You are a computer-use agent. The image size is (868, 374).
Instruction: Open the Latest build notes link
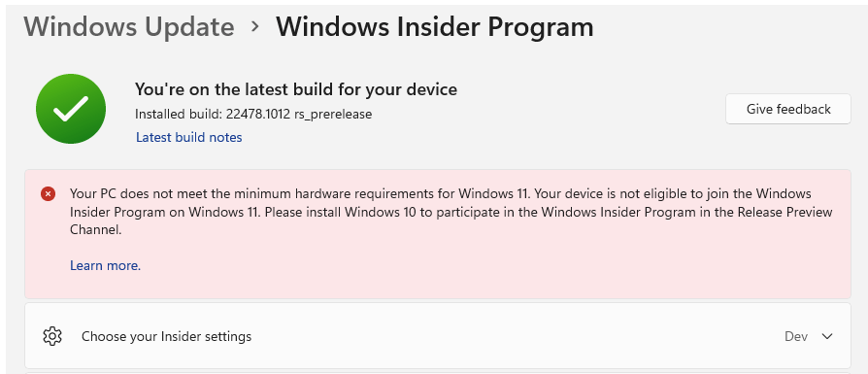(188, 137)
